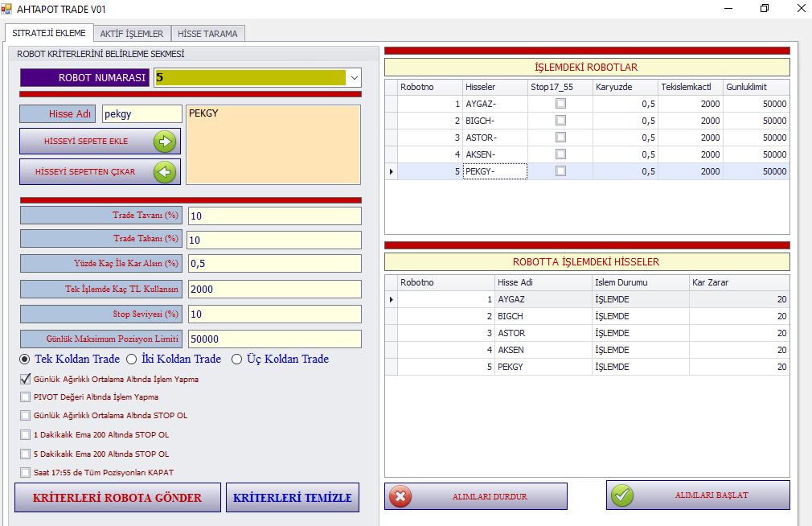This screenshot has height=526, width=812.
Task: Click Günlük Maksimum Pozisyon Limiti field
Action: click(x=274, y=339)
